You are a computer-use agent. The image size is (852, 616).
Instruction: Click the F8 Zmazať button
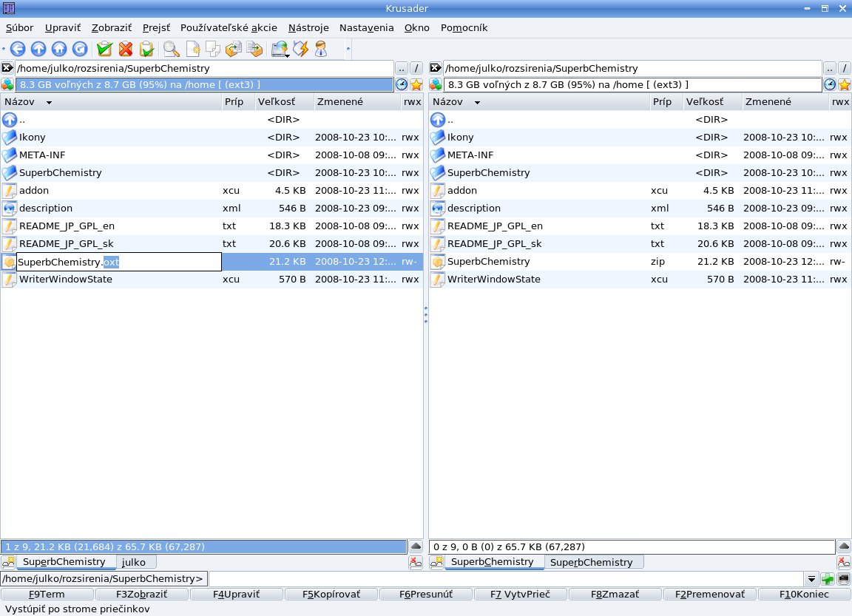[615, 595]
